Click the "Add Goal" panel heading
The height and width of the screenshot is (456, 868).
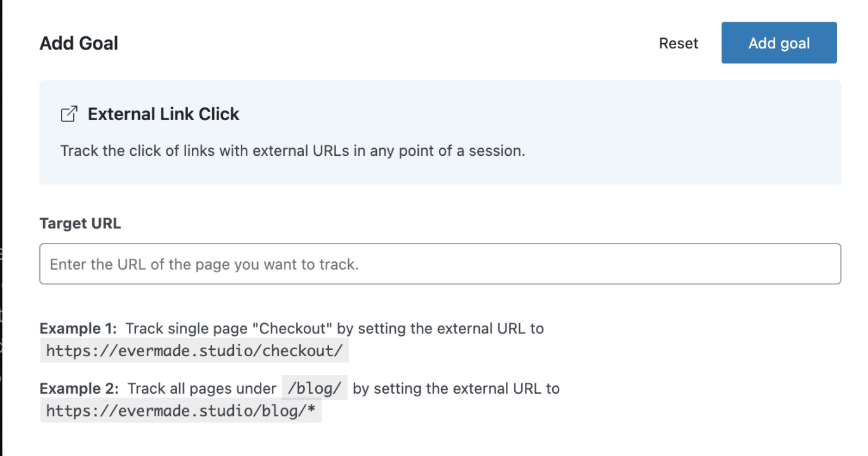click(79, 43)
